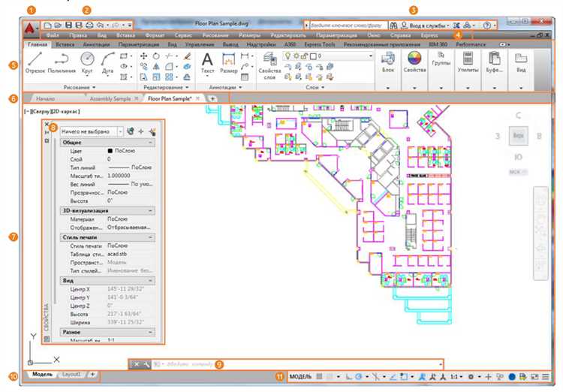Image resolution: width=563 pixels, height=392 pixels.
Task: Select the Дуга (Arc) tool
Action: pos(107,63)
